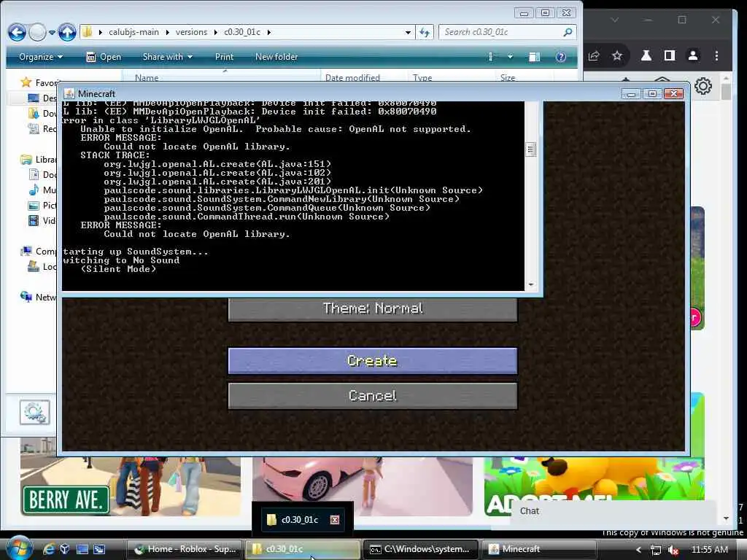The width and height of the screenshot is (747, 560).
Task: Expand chevron after c0.30_01c breadcrumb
Action: click(269, 32)
